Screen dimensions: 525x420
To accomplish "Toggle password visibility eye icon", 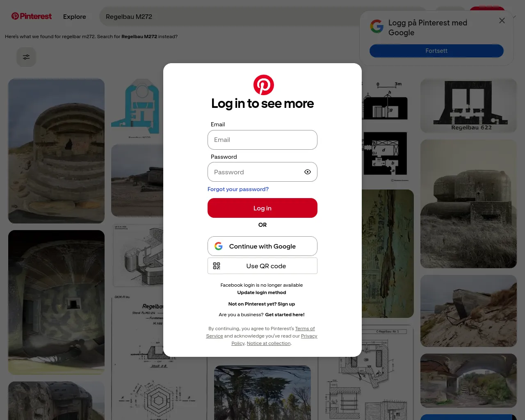I will tap(308, 172).
